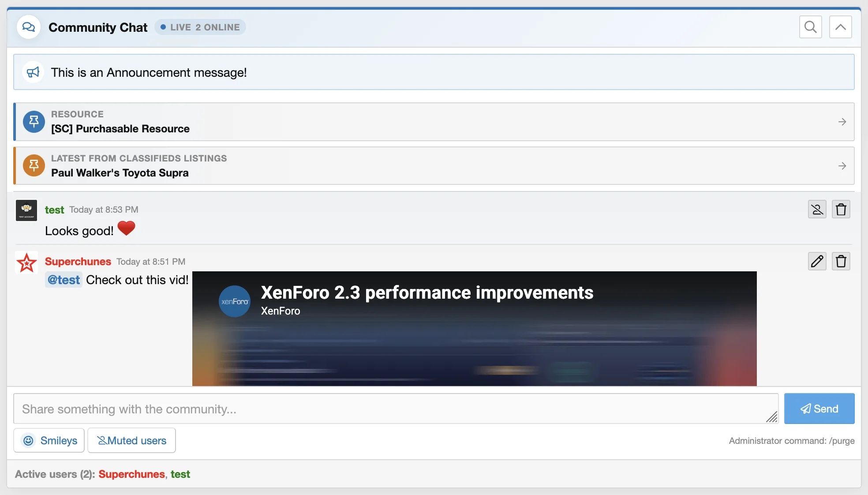The width and height of the screenshot is (868, 495).
Task: Open the Muted users list
Action: (131, 440)
